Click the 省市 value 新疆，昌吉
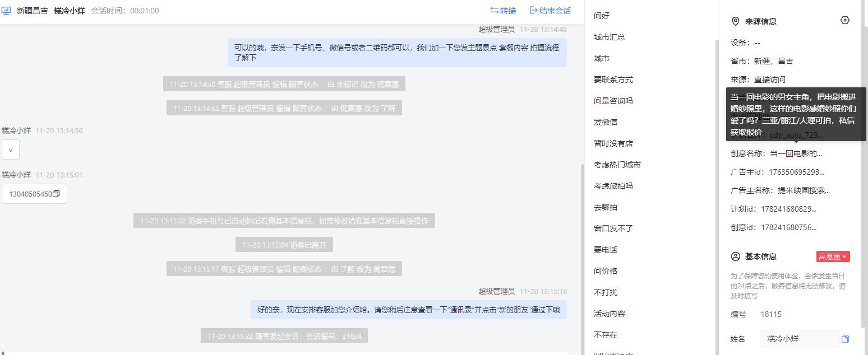 click(x=773, y=61)
